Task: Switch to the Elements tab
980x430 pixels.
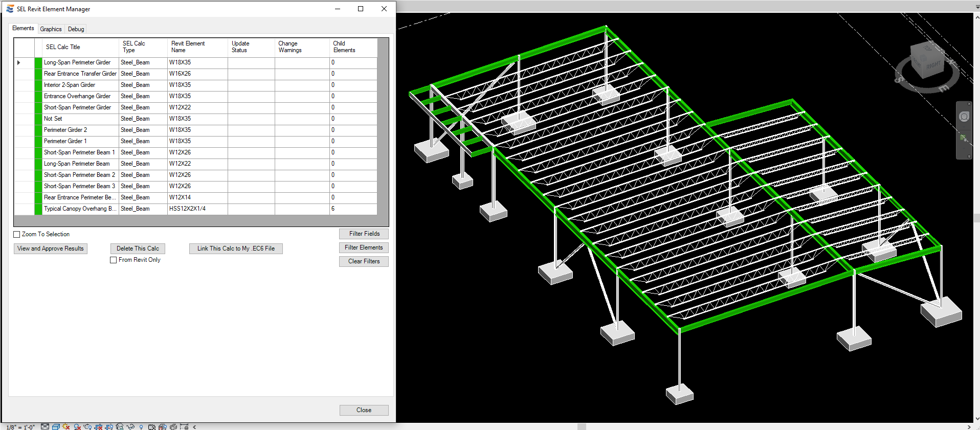Action: coord(23,28)
